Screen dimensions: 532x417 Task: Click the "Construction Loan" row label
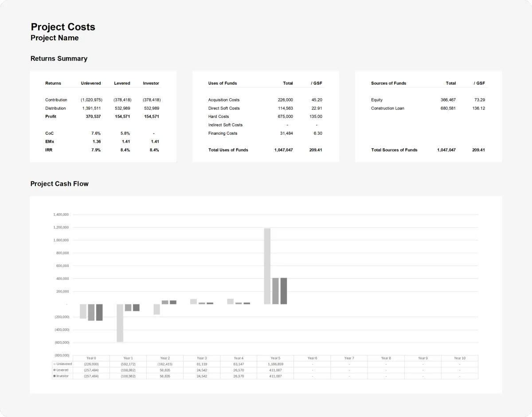387,108
